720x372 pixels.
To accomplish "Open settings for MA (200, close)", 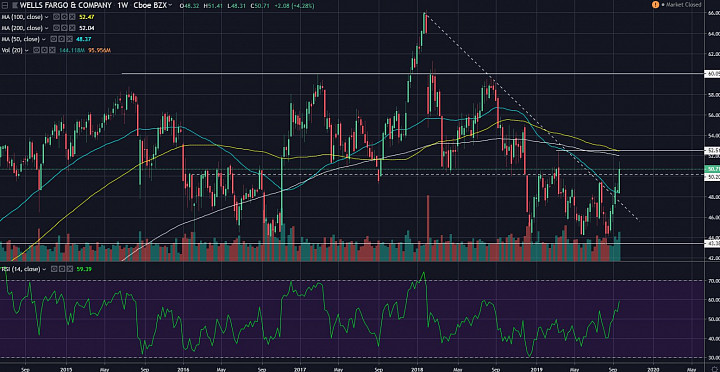I will coord(64,28).
